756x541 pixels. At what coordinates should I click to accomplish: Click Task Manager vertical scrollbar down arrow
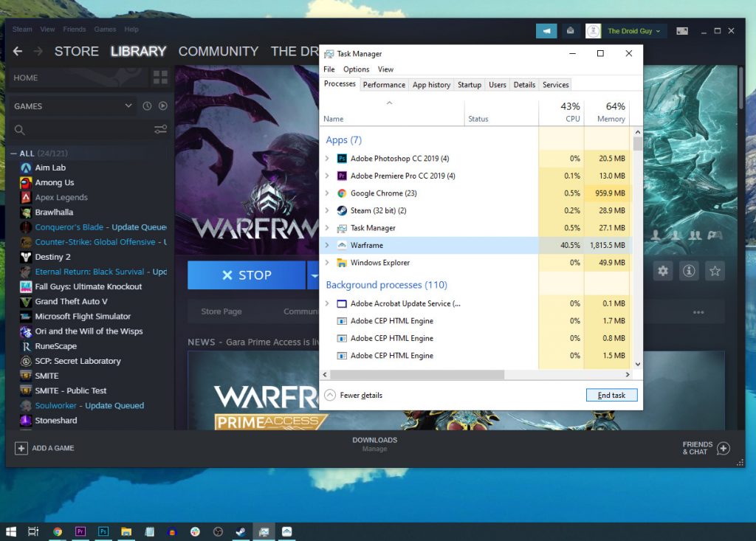(x=637, y=365)
